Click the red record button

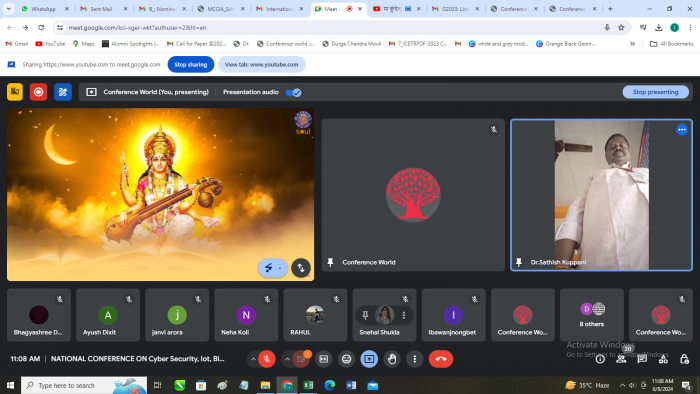pyautogui.click(x=38, y=92)
